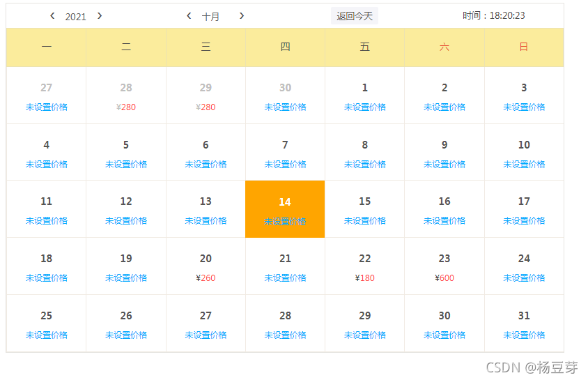Select greyed date 28 priced ¥280
Screen dimensions: 588x380
[x=126, y=96]
